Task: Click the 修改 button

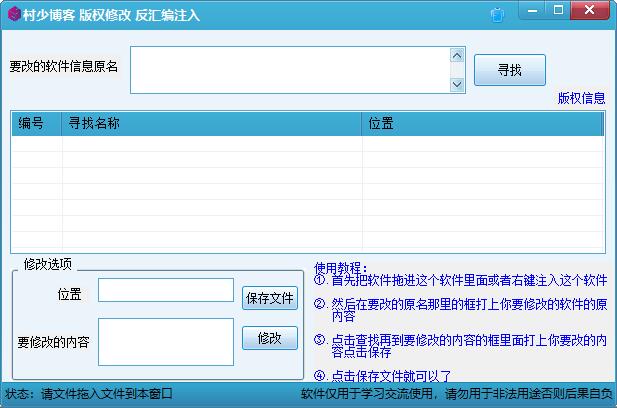Action: (269, 338)
